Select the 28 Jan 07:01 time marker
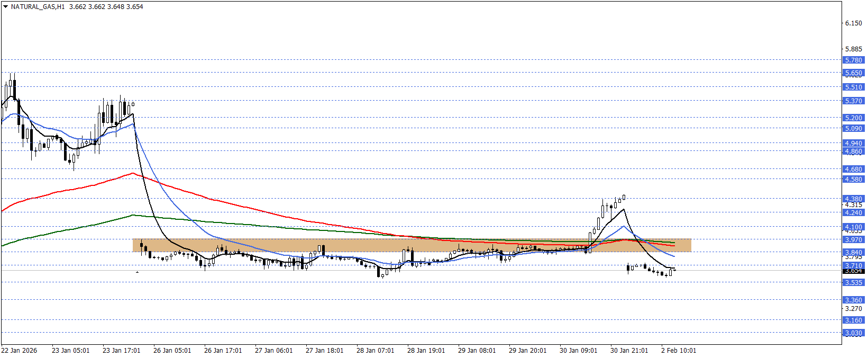 (375, 351)
